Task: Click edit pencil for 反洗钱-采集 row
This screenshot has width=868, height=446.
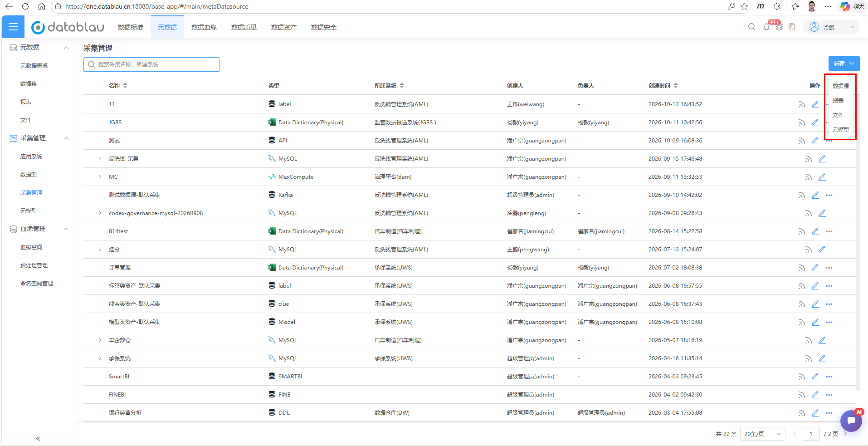Action: pyautogui.click(x=822, y=159)
